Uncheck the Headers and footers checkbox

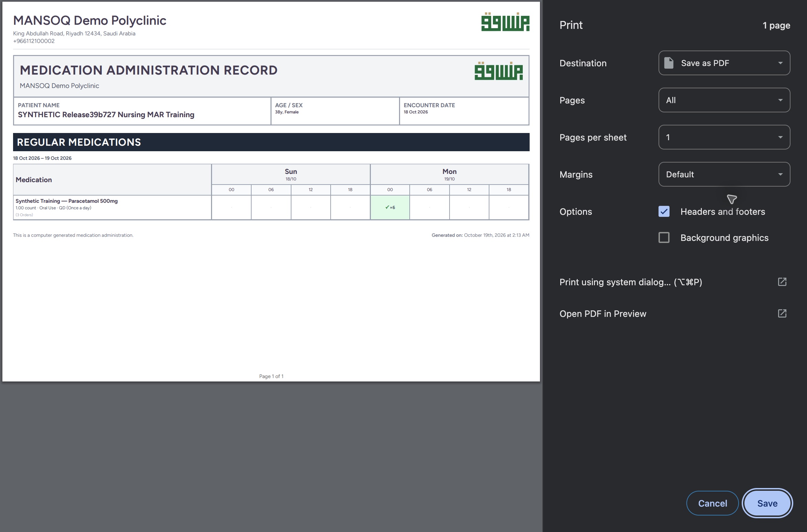[x=664, y=211]
